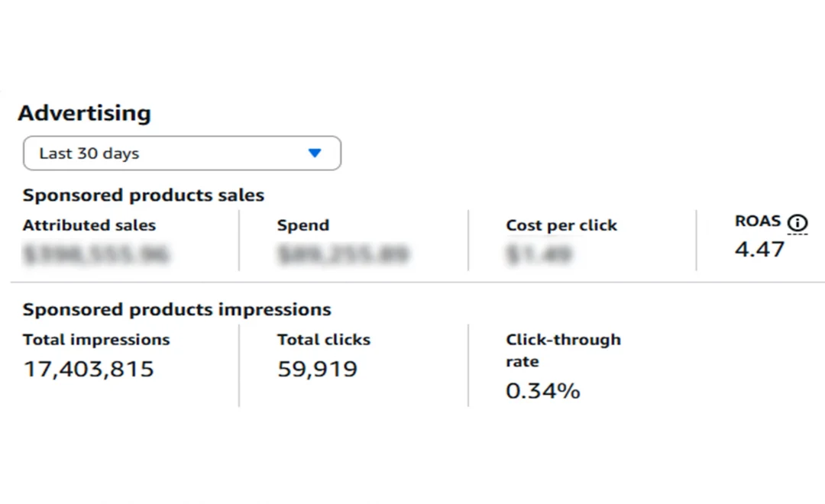Viewport: 825px width, 504px height.
Task: Open the Last 30 days dropdown
Action: click(182, 153)
